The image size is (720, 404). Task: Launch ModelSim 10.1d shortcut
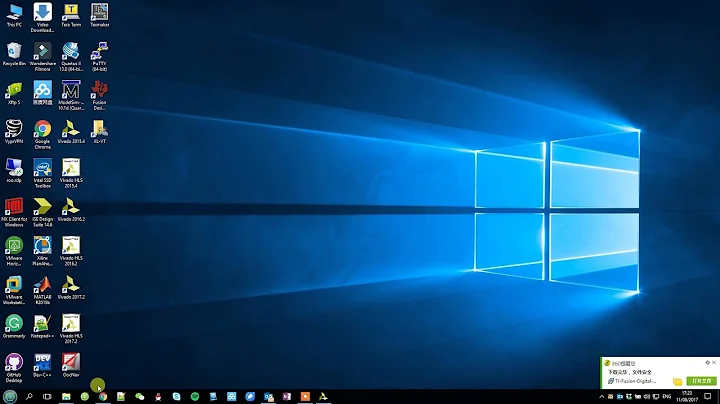coord(71,95)
